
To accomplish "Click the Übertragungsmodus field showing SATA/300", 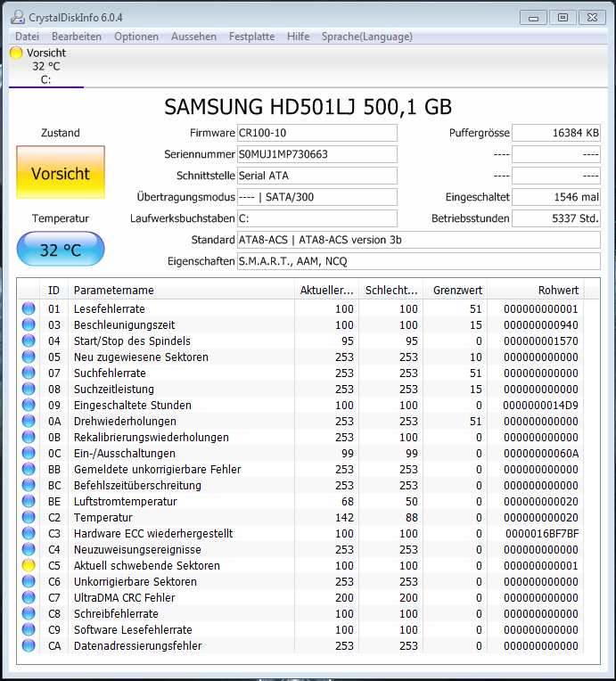I will 317,197.
